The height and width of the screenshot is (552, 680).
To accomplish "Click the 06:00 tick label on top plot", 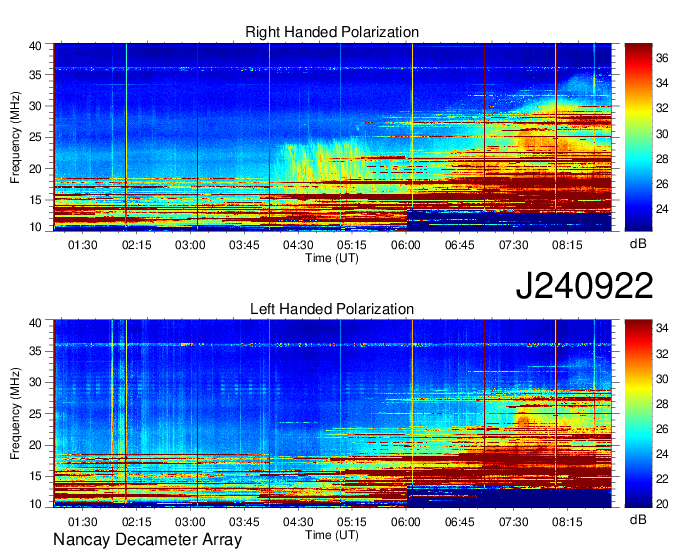I will pos(406,245).
